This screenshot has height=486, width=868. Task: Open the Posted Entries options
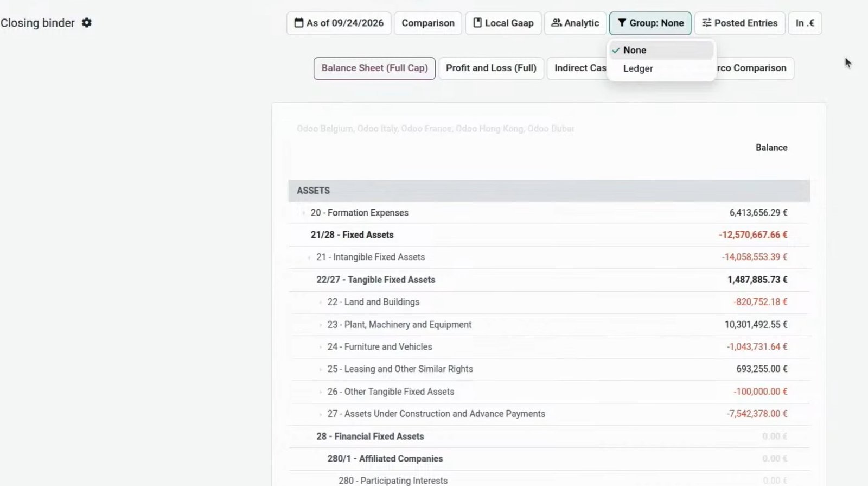pyautogui.click(x=739, y=23)
